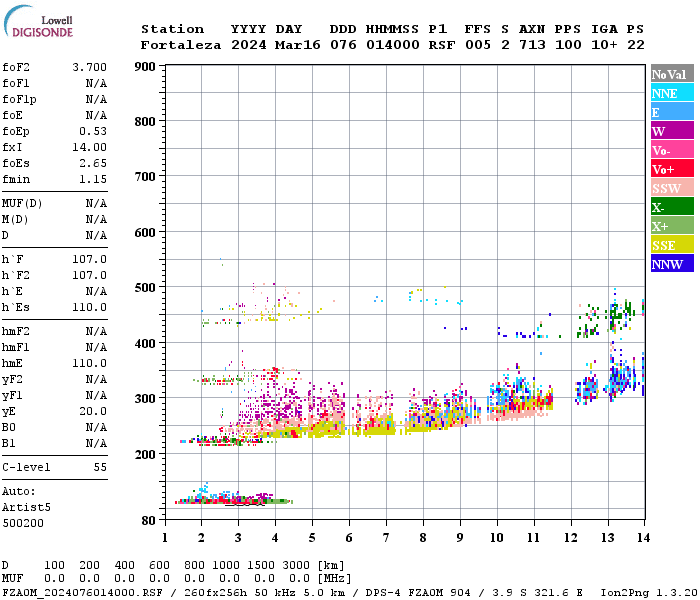Click the RSF program value
The width and height of the screenshot is (700, 600).
pyautogui.click(x=442, y=45)
